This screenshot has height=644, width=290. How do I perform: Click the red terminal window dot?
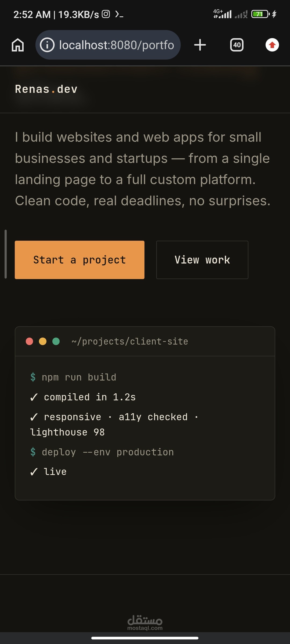[x=29, y=341]
